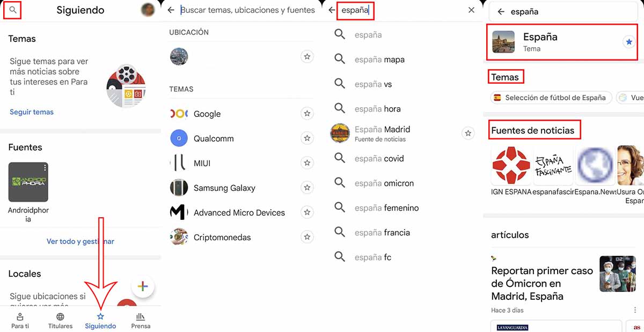Open the Ver todo y gestionar link
The width and height of the screenshot is (644, 332).
tap(80, 241)
